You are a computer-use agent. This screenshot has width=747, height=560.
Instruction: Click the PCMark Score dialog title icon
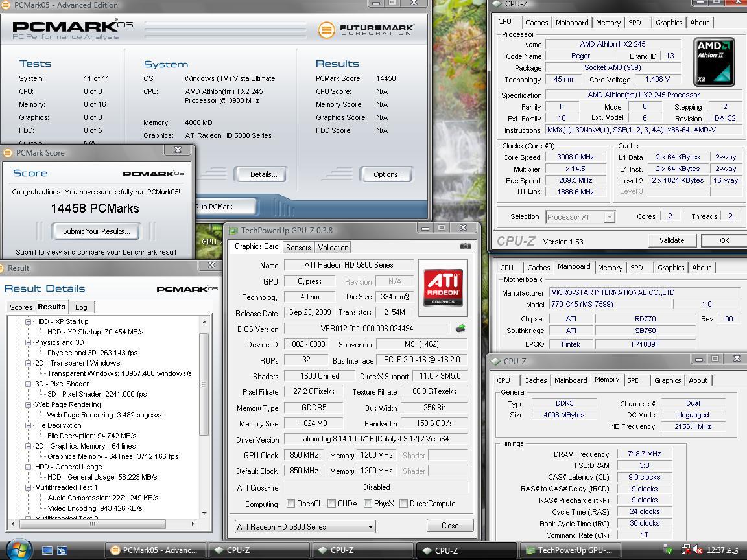click(x=7, y=153)
